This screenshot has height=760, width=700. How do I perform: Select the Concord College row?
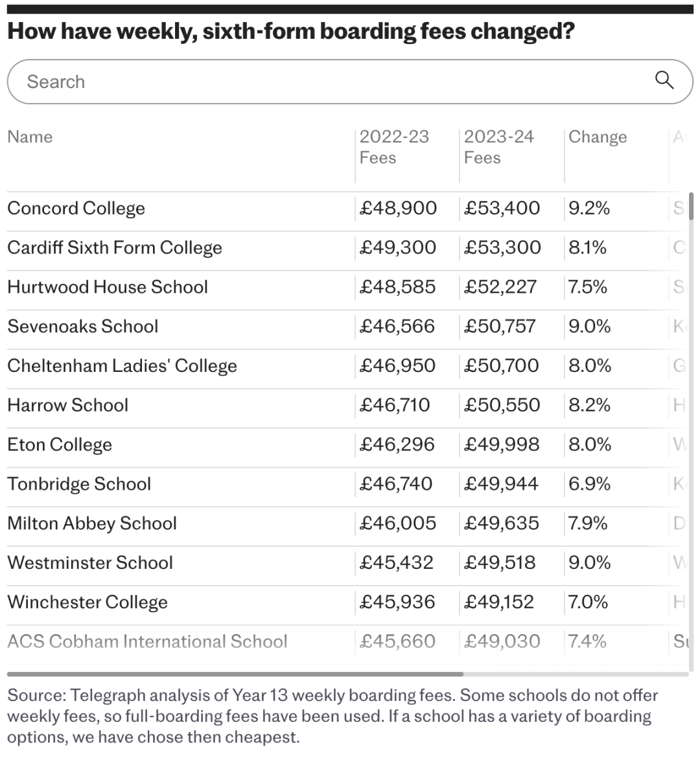pyautogui.click(x=76, y=209)
